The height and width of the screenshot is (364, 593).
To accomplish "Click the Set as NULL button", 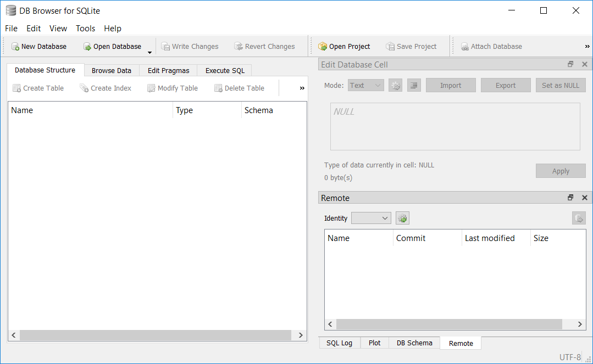I will (x=561, y=86).
